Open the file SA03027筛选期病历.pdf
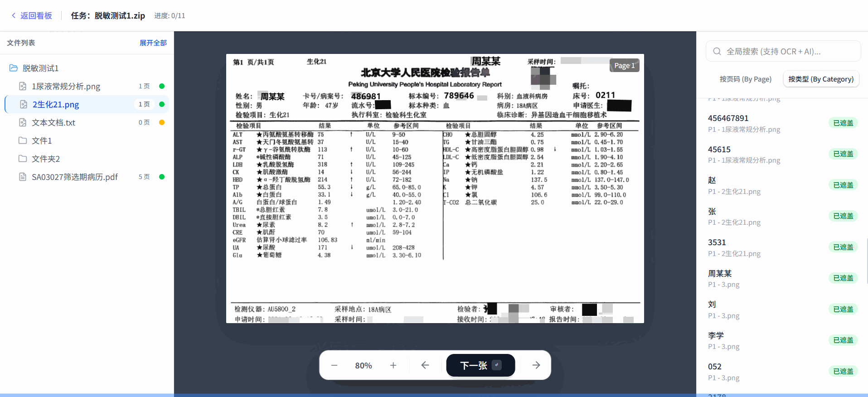The height and width of the screenshot is (397, 868). click(x=75, y=177)
